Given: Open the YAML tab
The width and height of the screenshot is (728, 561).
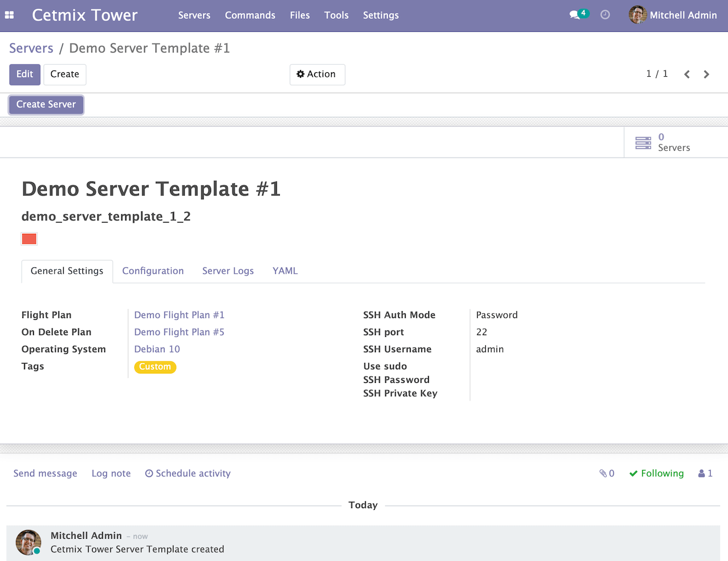Looking at the screenshot, I should click(285, 271).
